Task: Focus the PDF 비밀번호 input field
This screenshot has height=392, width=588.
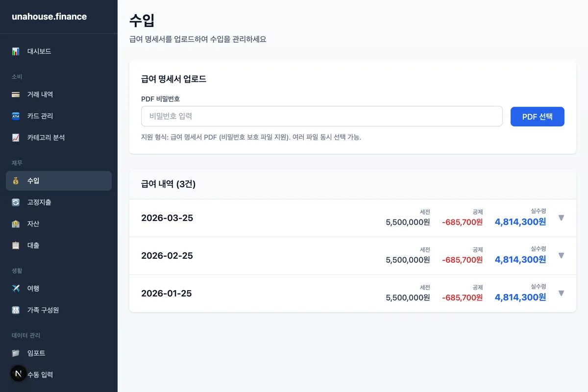Action: point(321,116)
